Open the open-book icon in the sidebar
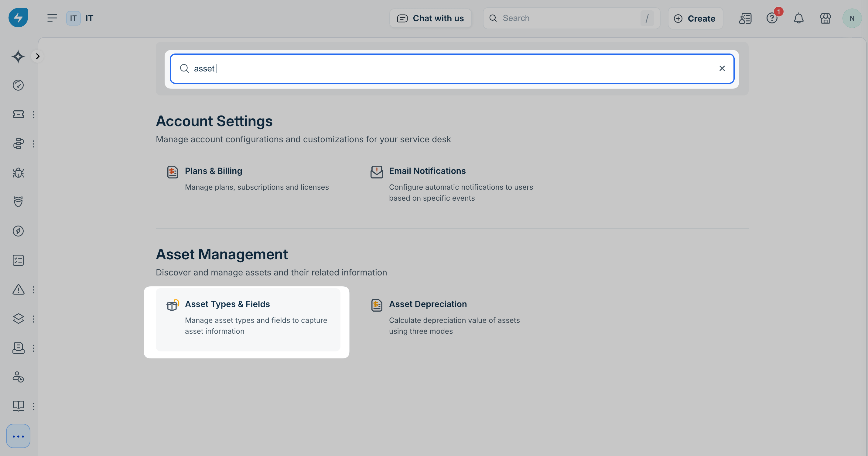Screen dimensions: 868x456 [x=18, y=406]
